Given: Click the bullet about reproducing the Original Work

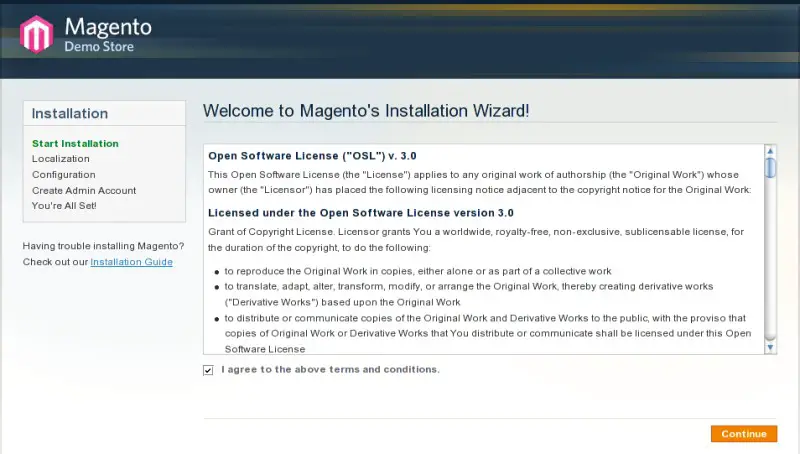Looking at the screenshot, I should tap(418, 271).
